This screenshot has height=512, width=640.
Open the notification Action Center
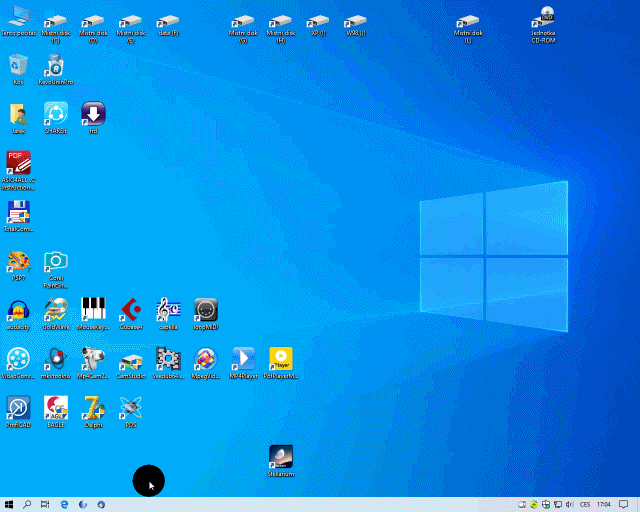pos(623,505)
